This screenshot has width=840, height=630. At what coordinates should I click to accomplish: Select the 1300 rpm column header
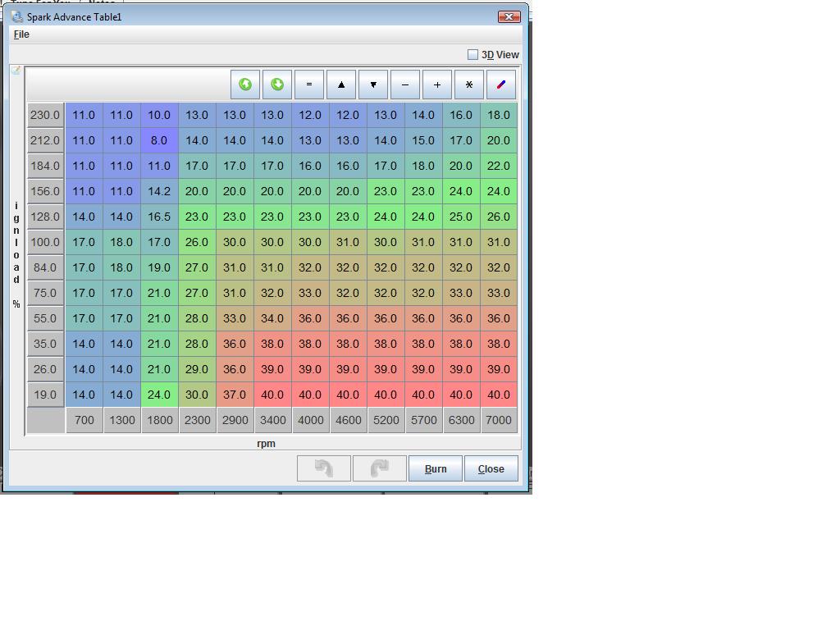tap(122, 421)
